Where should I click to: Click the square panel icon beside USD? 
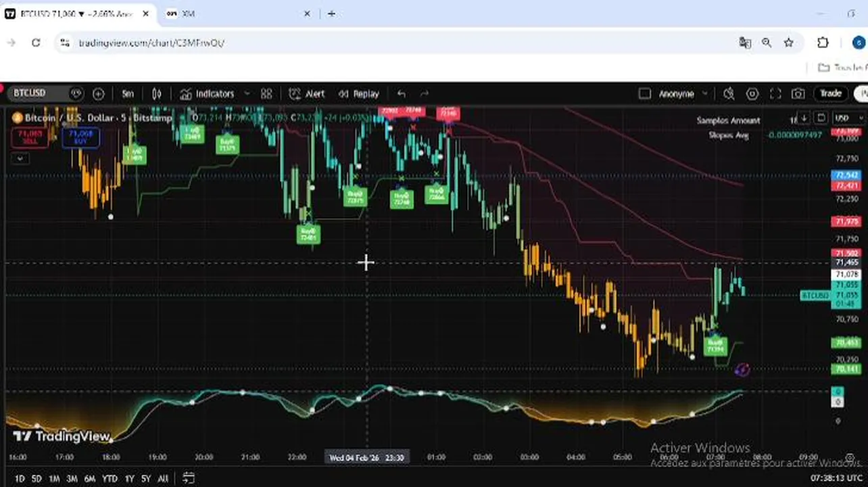[x=821, y=118]
